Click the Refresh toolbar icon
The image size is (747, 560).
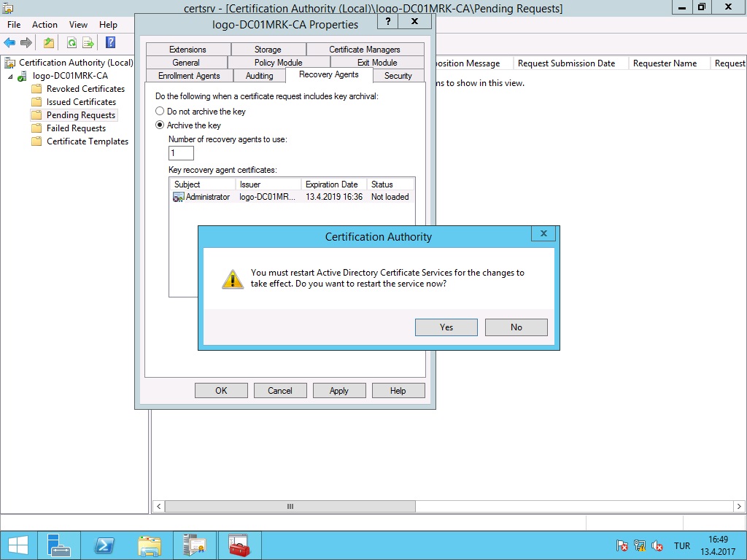tap(71, 43)
